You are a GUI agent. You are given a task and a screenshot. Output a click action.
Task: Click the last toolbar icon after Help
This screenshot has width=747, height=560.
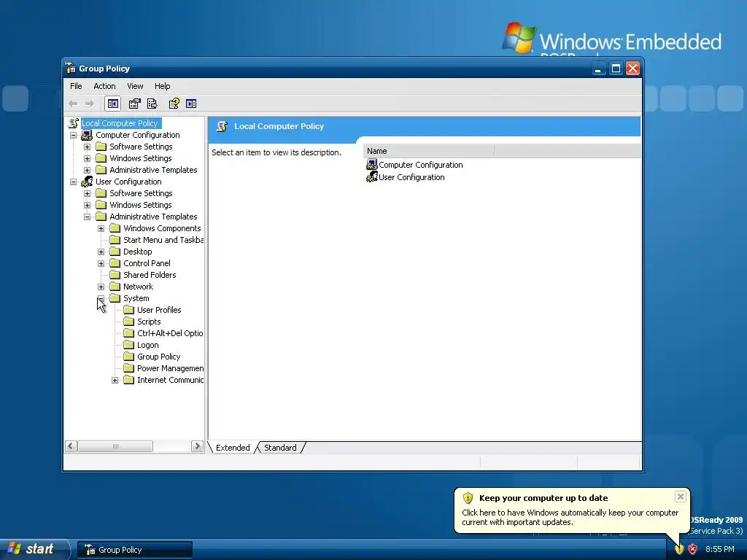coord(191,104)
